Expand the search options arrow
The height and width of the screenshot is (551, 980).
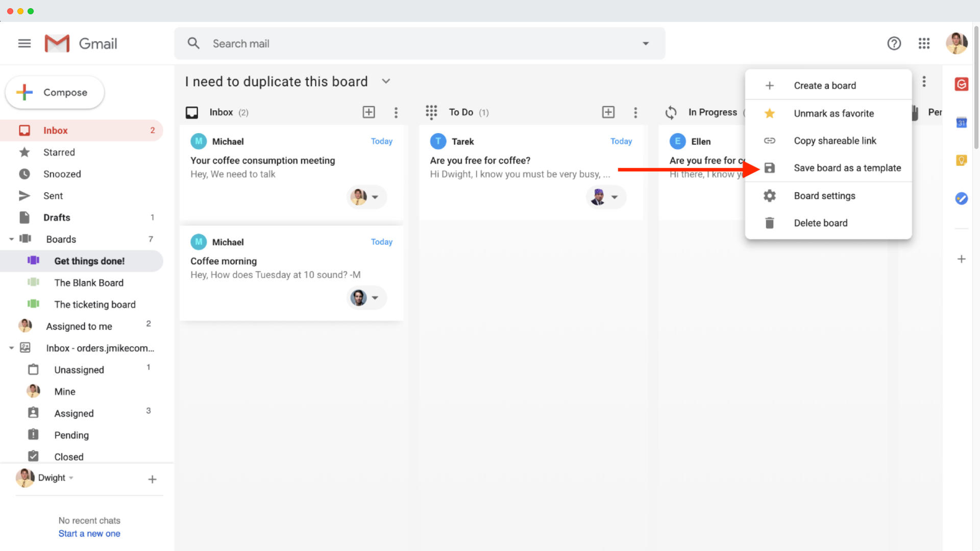646,43
